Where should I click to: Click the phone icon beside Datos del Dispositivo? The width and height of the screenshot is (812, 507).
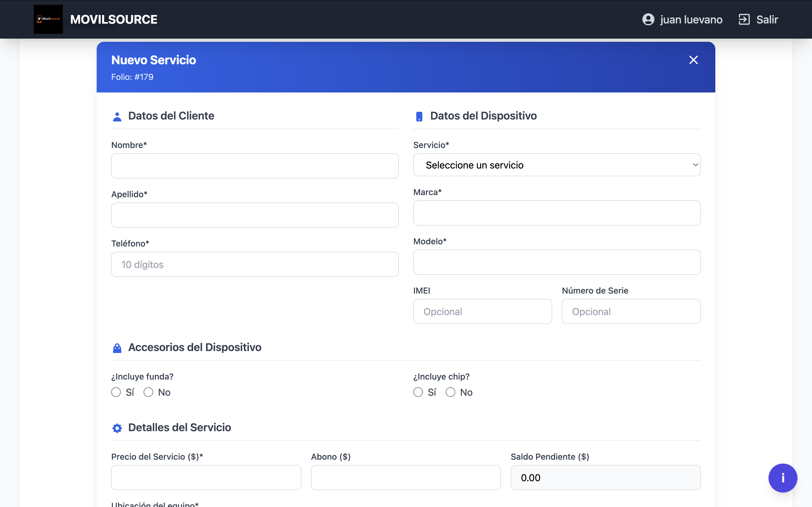point(419,116)
